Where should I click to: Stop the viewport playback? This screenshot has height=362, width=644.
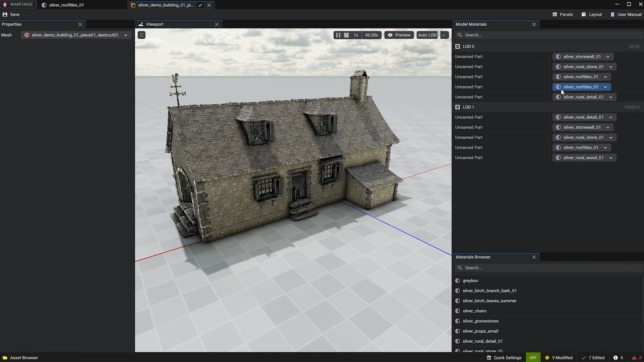346,35
